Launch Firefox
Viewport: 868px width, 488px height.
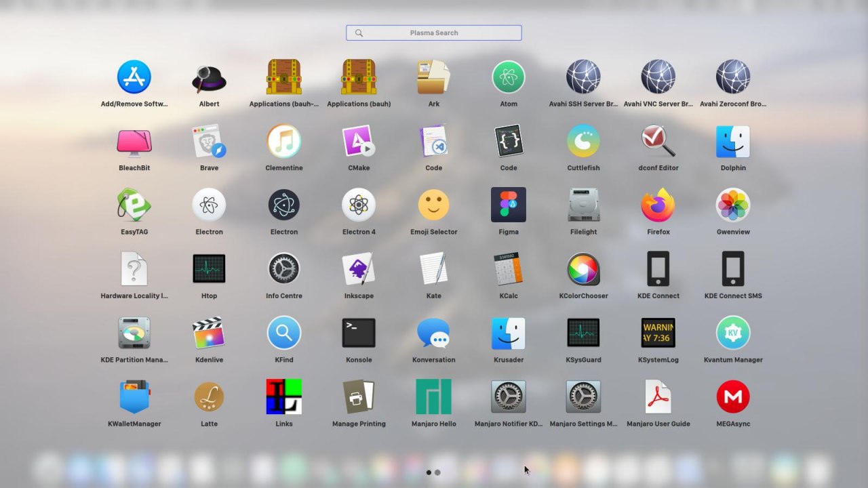(658, 205)
